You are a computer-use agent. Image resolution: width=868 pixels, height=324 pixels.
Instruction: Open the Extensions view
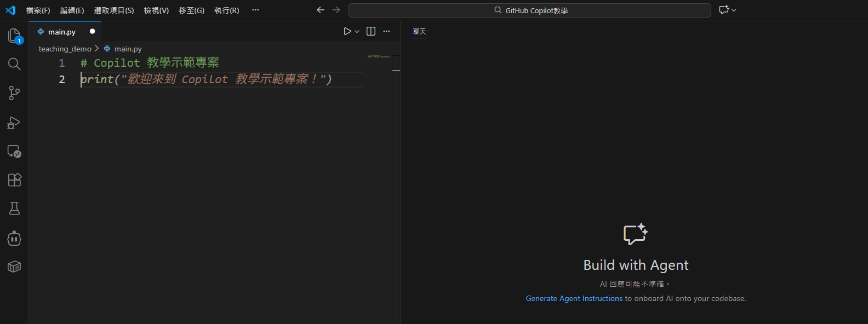pyautogui.click(x=14, y=180)
